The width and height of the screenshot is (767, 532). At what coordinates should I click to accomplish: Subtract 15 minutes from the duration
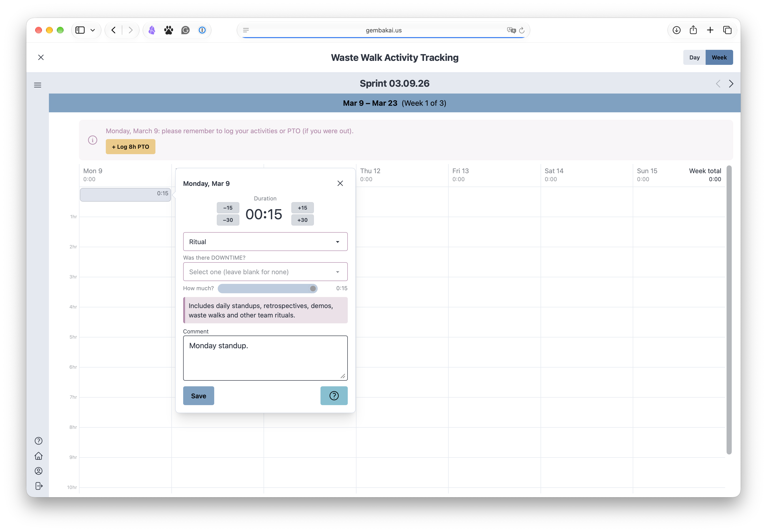coord(228,208)
